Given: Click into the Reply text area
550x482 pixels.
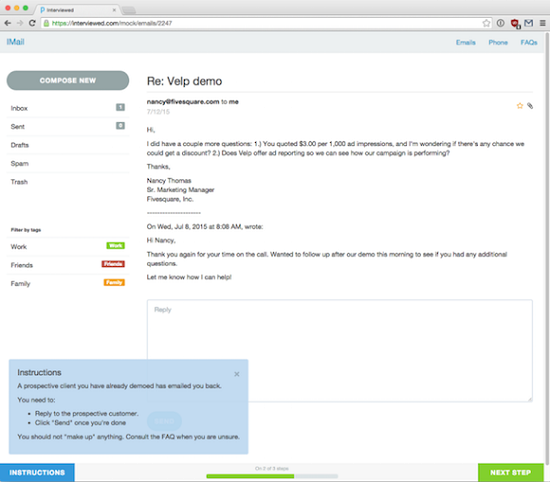Looking at the screenshot, I should [340, 350].
